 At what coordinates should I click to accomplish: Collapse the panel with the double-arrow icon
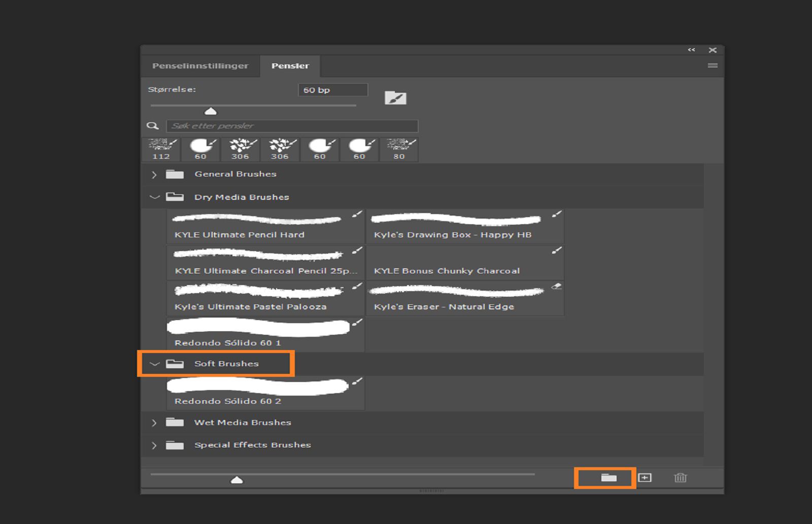point(691,50)
